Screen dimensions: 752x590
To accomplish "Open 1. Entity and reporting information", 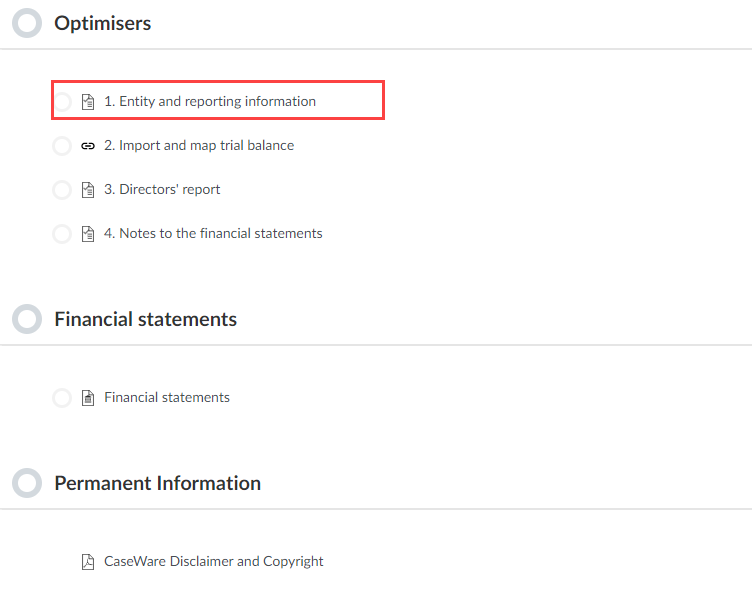I will click(x=210, y=102).
